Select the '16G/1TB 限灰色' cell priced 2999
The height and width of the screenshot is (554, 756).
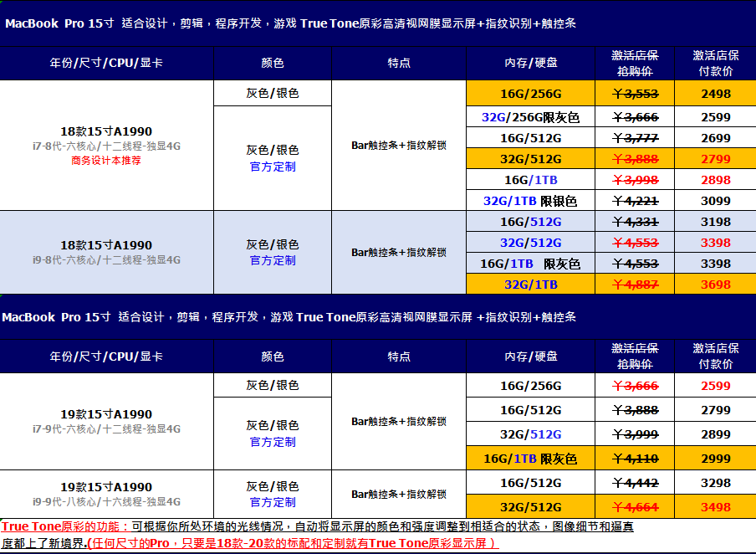tap(530, 459)
